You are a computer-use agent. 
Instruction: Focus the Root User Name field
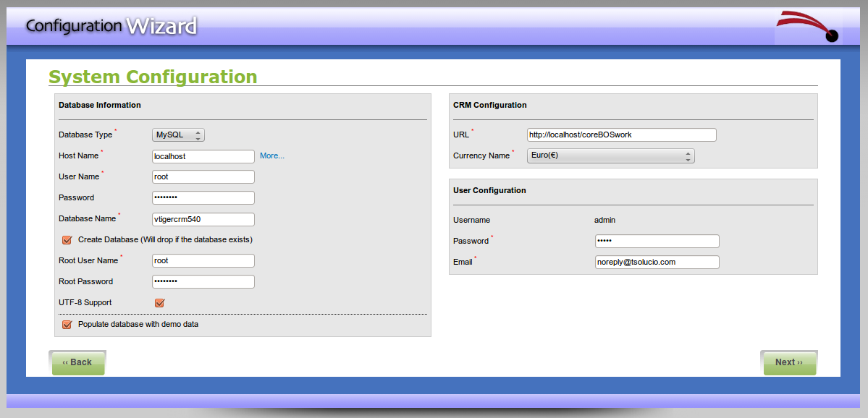203,261
